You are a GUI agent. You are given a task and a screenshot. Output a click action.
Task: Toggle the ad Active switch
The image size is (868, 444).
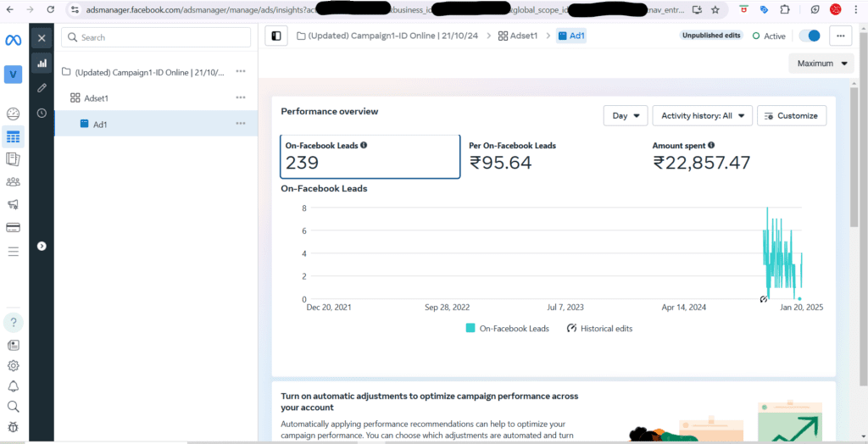(810, 36)
